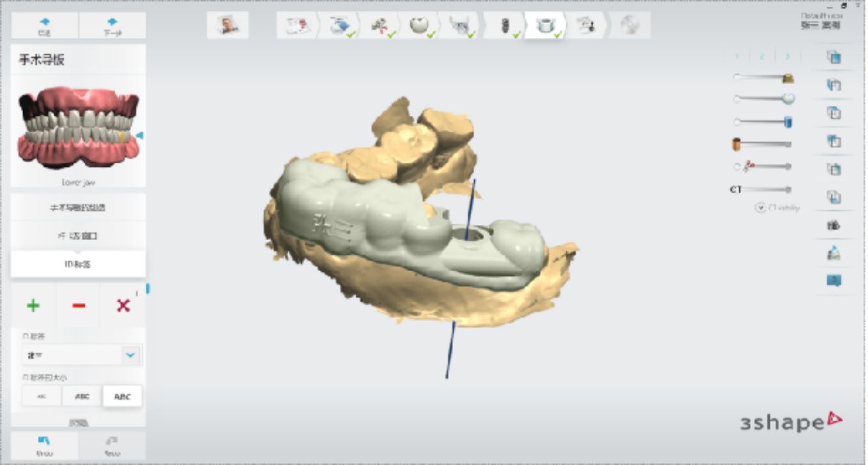Screen dimensions: 868x465
Task: Select the implant workflow step icon
Action: (505, 26)
